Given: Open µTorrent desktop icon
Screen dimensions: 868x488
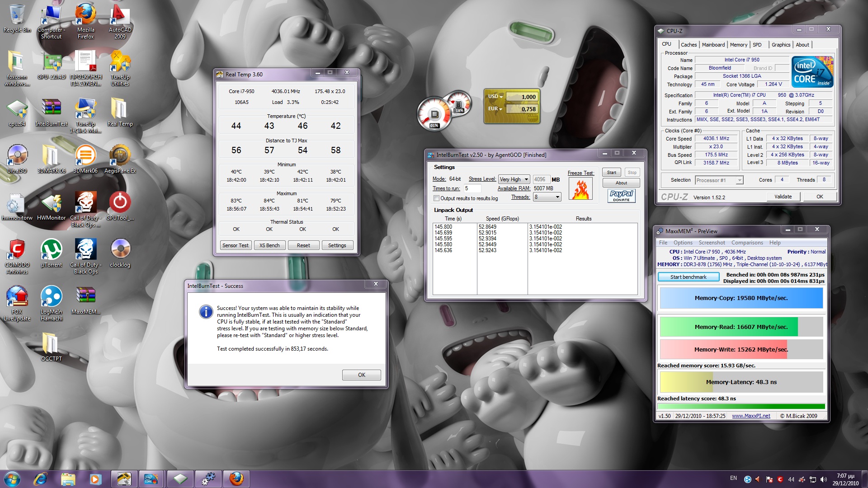Looking at the screenshot, I should (x=52, y=253).
